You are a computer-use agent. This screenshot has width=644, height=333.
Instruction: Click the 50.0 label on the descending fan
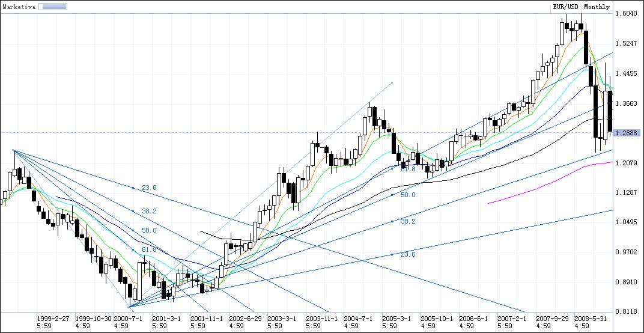(x=149, y=230)
